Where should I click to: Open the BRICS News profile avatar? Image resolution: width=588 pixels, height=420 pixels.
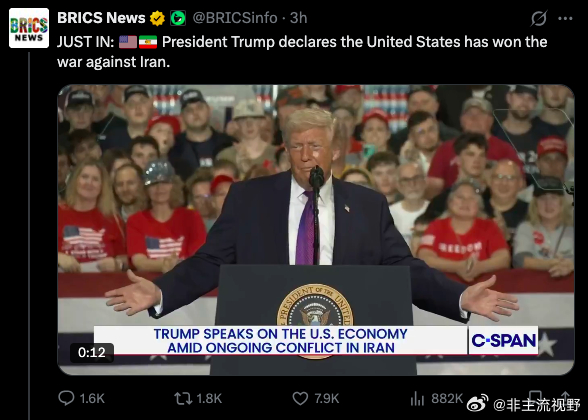click(x=29, y=28)
